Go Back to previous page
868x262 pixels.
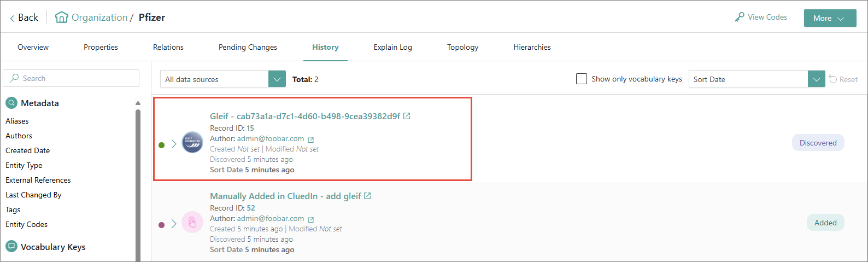(x=24, y=18)
